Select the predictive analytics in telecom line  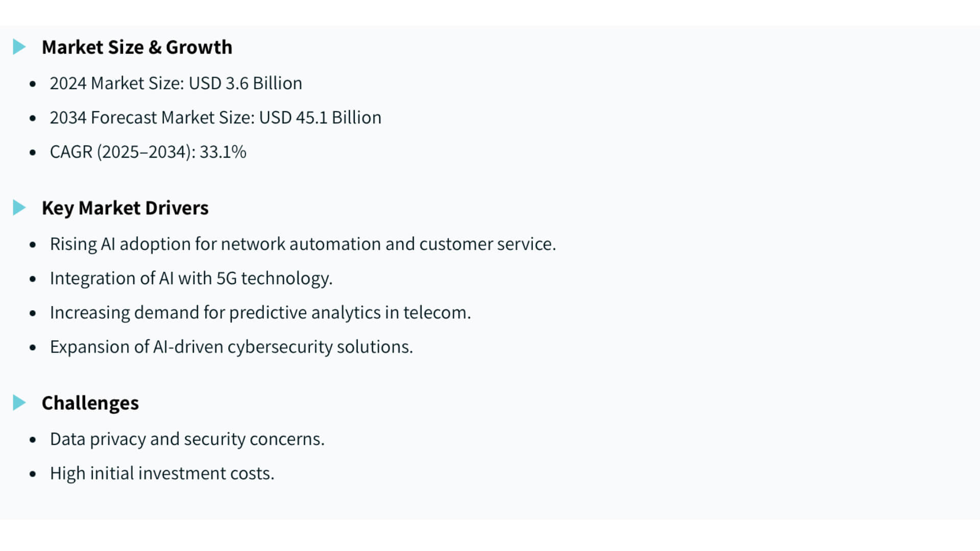coord(260,312)
